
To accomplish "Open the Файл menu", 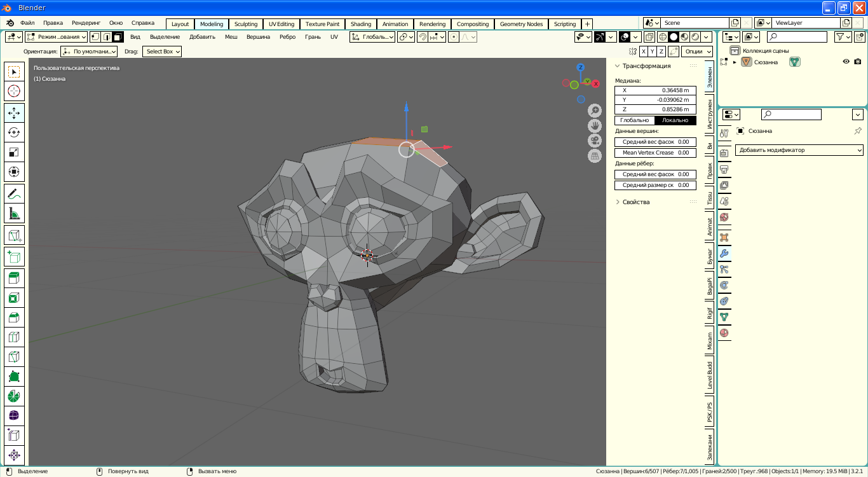I will point(27,23).
